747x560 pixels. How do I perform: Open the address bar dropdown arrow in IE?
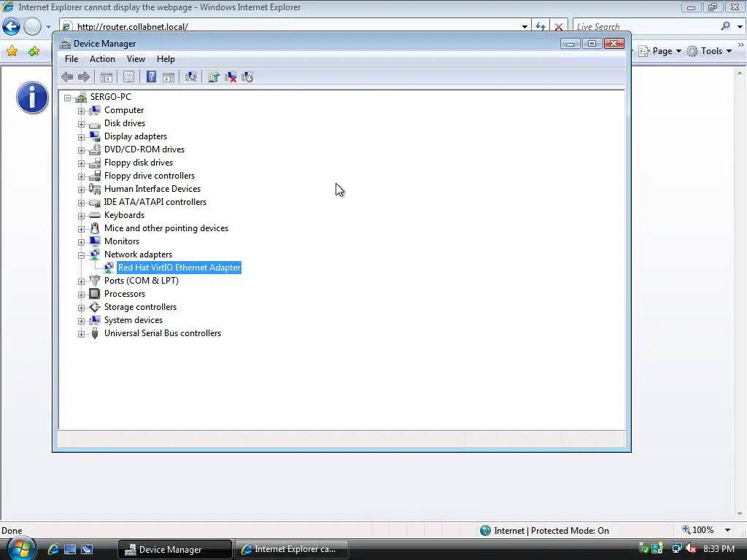pos(525,27)
